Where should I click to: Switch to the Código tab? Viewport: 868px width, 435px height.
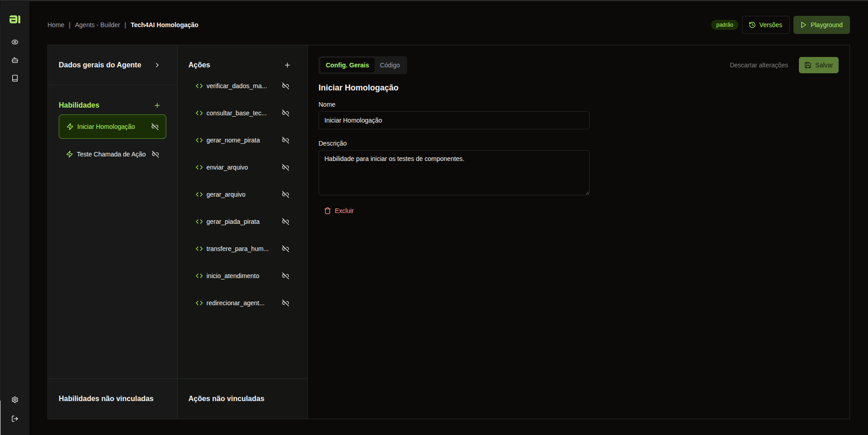(x=389, y=65)
